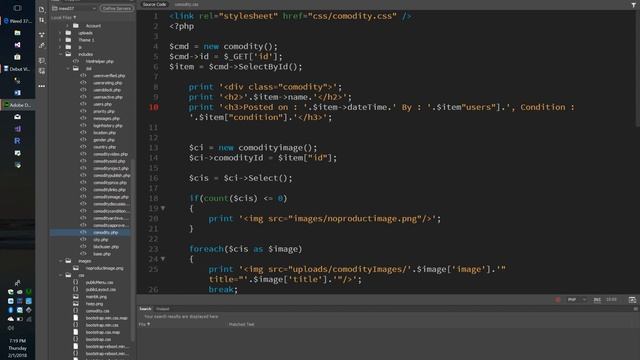Switch to the Source Code tab
The image size is (640, 360).
coord(155,4)
